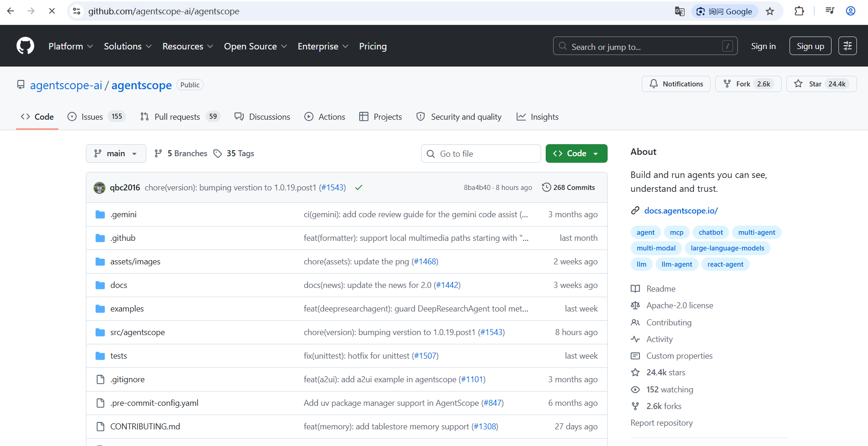Open commit 8ba4b40 hash link

(x=477, y=188)
